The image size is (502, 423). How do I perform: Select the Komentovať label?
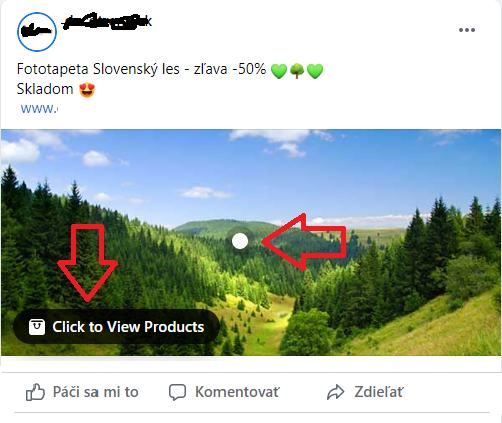tap(237, 392)
